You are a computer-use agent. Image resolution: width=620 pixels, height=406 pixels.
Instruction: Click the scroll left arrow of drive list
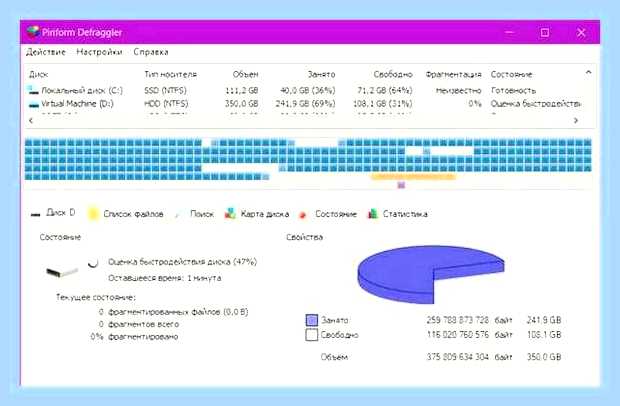(x=31, y=121)
